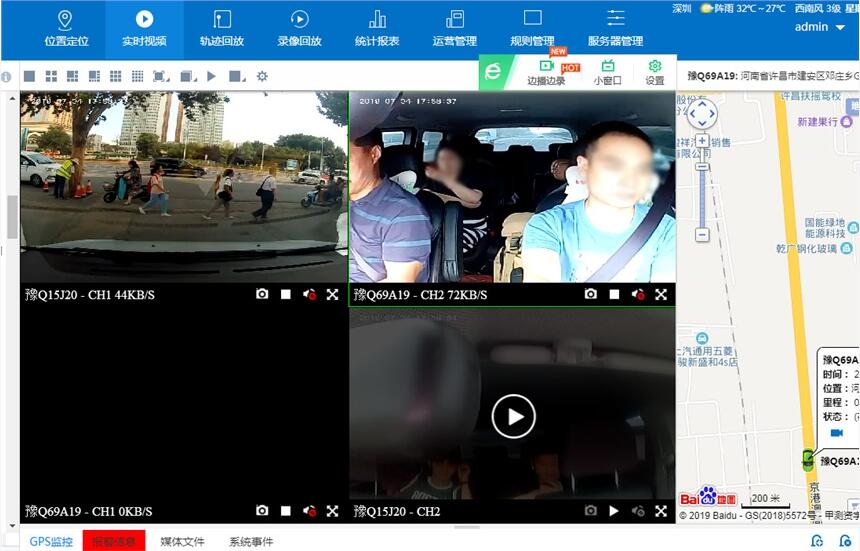This screenshot has height=551, width=860.
Task: Open the 边播边录 record-while-playing feature
Action: click(546, 72)
